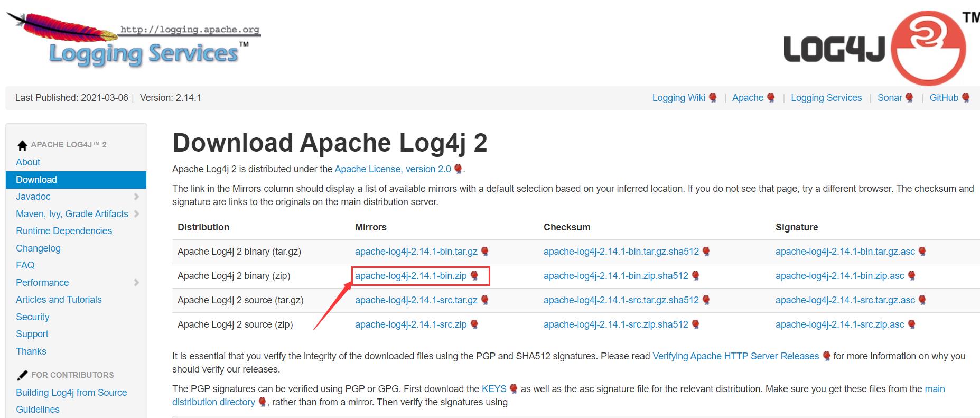Open Runtime Dependencies in sidebar
980x418 pixels.
[64, 231]
